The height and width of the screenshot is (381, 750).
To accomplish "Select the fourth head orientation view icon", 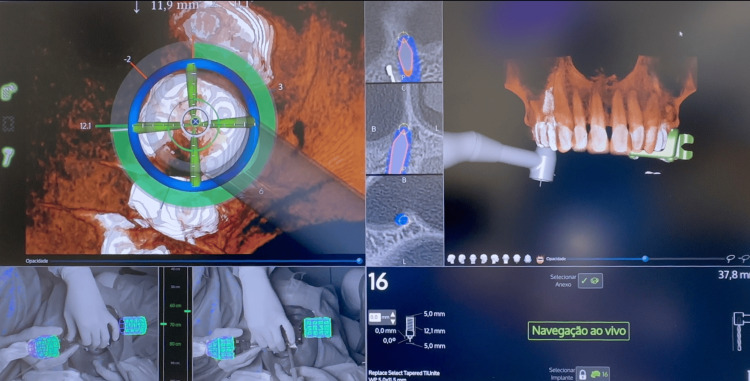I will 484,259.
